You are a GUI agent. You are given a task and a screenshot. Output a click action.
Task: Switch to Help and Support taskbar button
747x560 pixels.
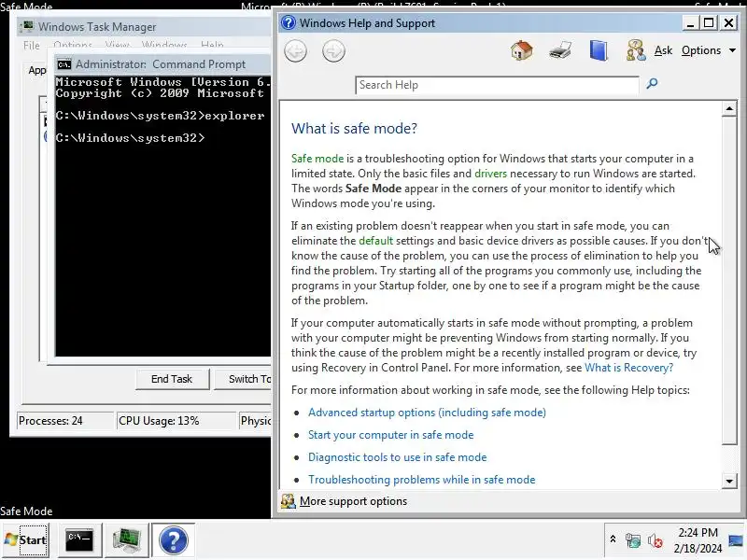(174, 540)
